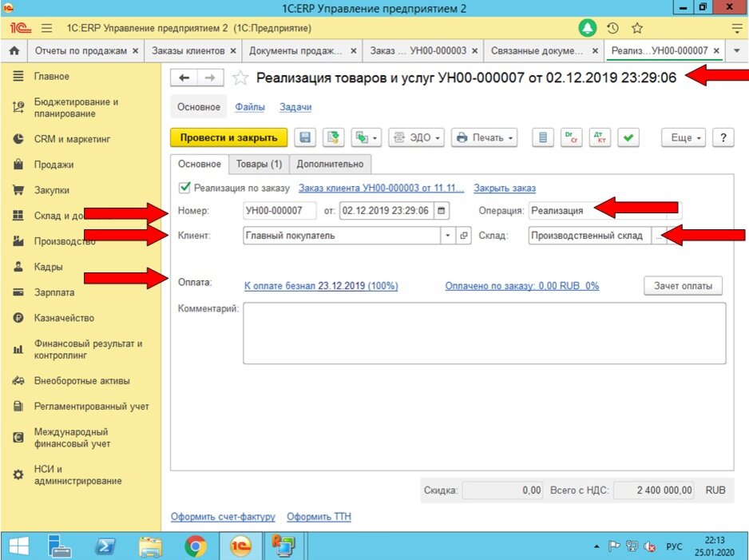Click the Закрыть заказ link
749x560 pixels.
505,189
